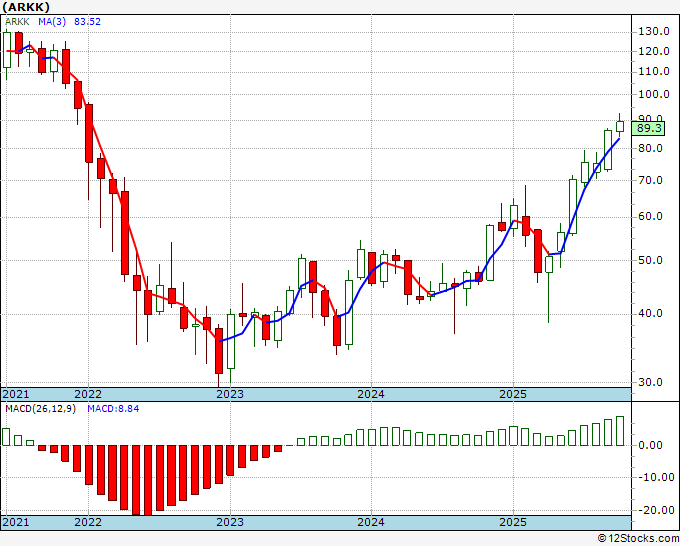
Task: Click the MA(3) legend label
Action: point(52,22)
